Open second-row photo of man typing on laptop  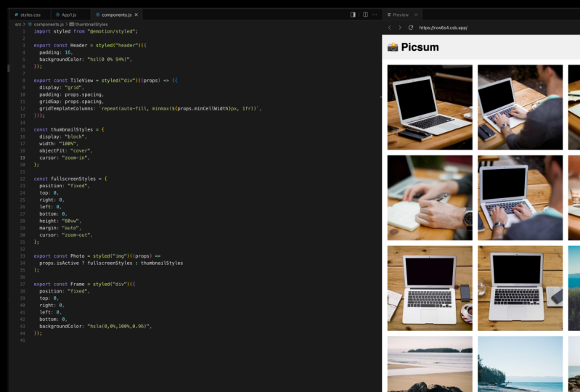pos(520,197)
